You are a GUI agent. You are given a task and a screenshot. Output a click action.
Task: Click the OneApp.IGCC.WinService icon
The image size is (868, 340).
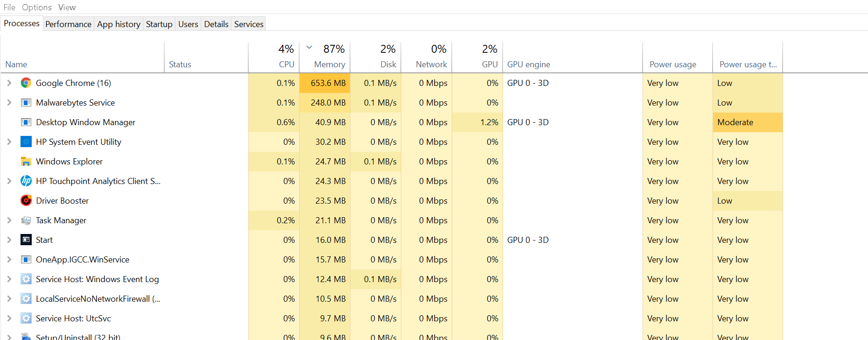(26, 260)
